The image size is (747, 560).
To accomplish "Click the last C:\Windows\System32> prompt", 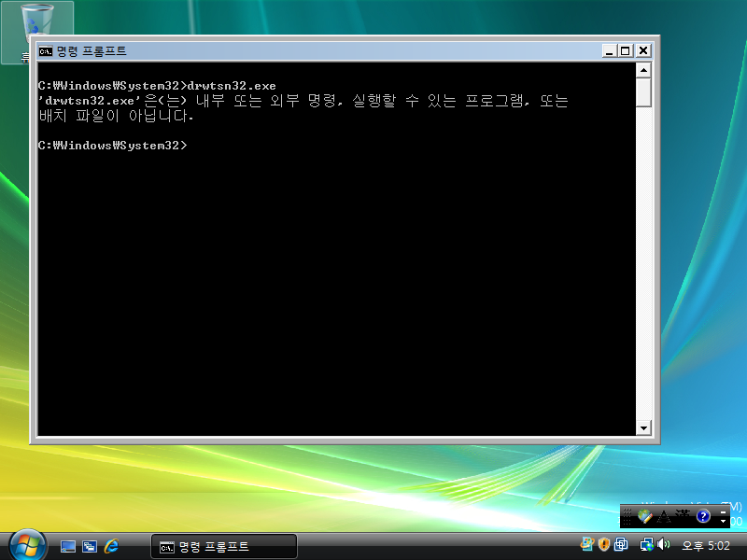I will (112, 146).
